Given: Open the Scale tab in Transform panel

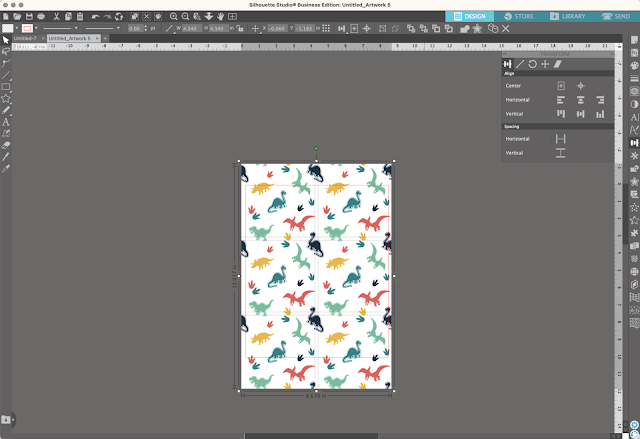Looking at the screenshot, I should pyautogui.click(x=520, y=64).
